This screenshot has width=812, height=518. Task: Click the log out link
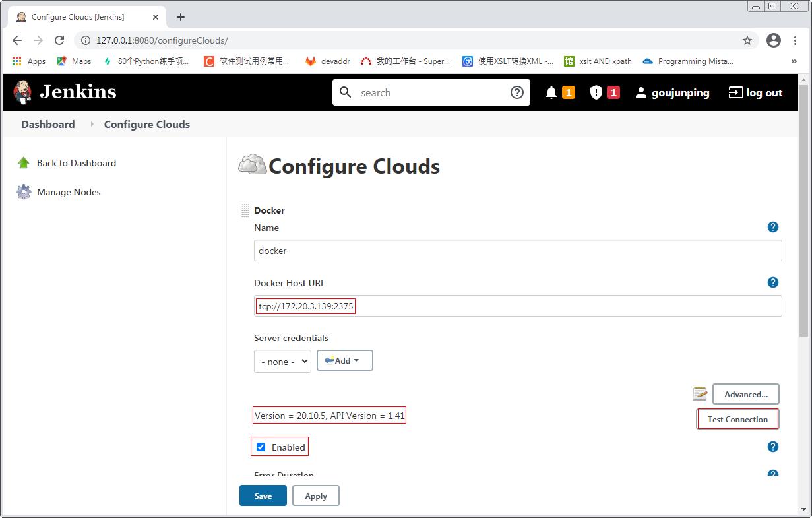tap(755, 92)
